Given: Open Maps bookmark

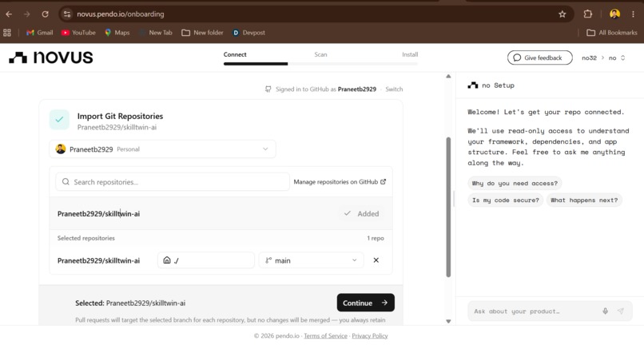Looking at the screenshot, I should tap(117, 33).
